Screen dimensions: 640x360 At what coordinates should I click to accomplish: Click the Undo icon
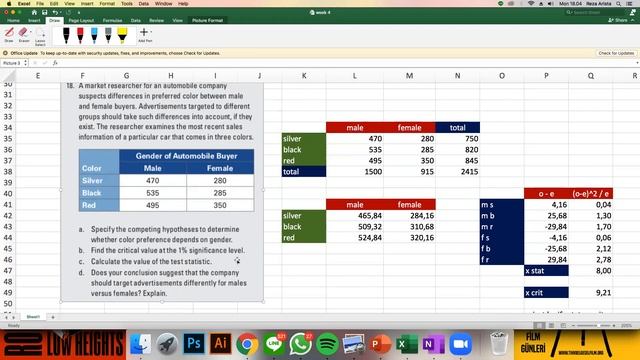coord(55,13)
